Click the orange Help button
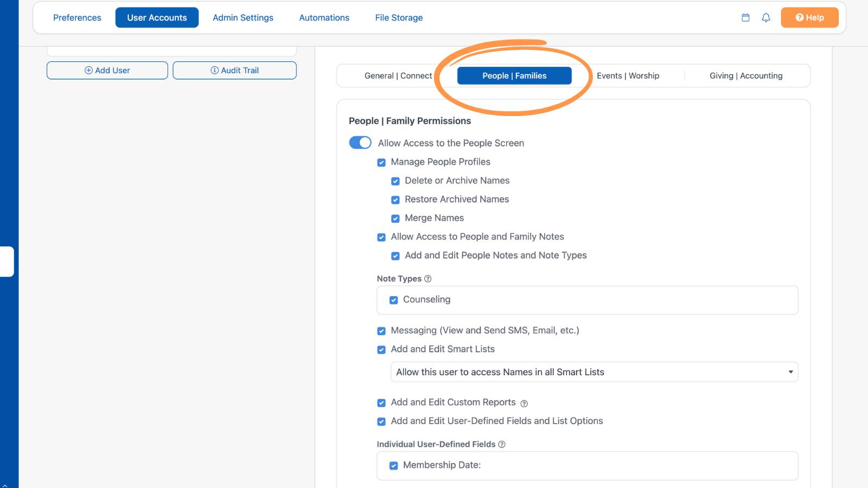 click(809, 17)
